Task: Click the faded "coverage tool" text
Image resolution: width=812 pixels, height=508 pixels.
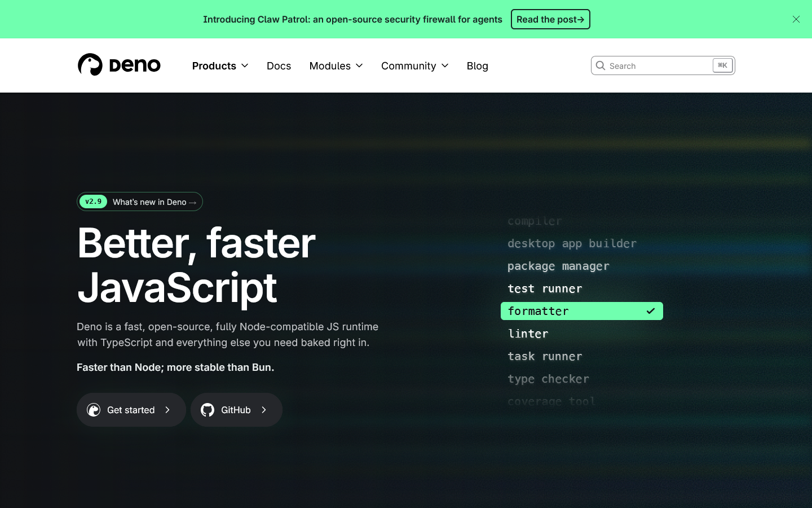Action: point(551,401)
